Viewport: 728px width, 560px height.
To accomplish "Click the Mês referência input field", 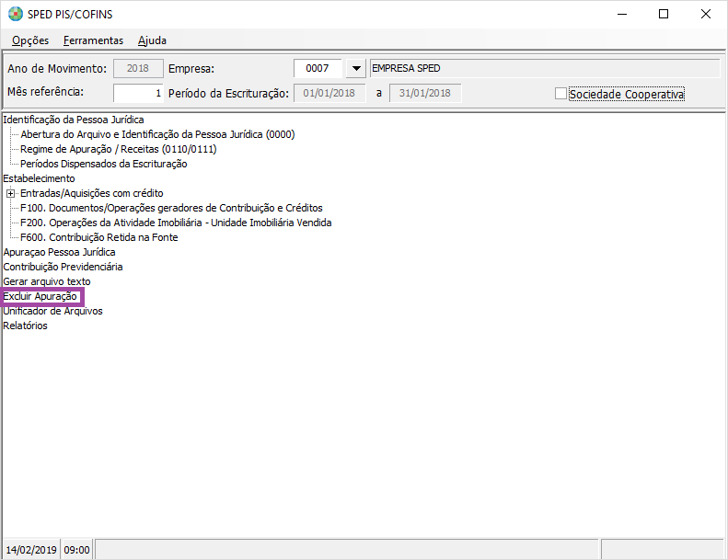I will click(x=139, y=93).
